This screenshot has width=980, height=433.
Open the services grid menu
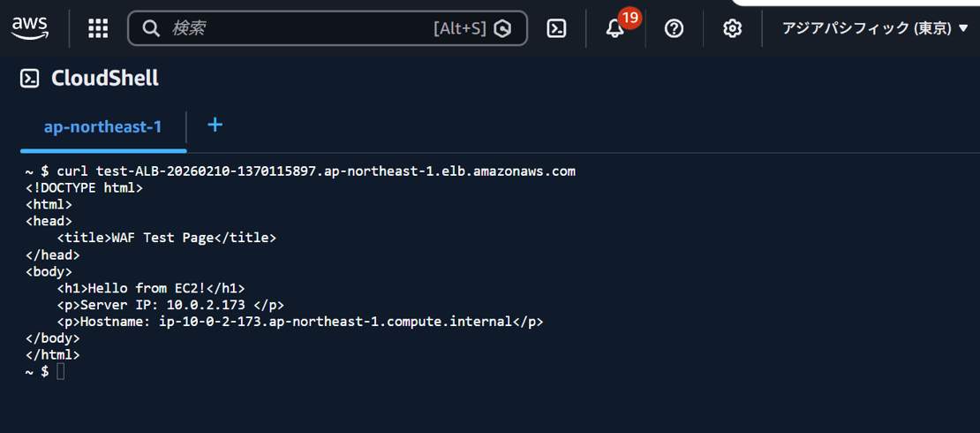[98, 28]
